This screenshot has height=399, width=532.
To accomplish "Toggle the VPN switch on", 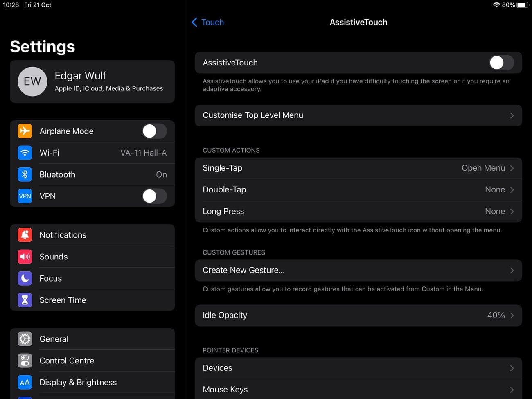I will pyautogui.click(x=154, y=196).
